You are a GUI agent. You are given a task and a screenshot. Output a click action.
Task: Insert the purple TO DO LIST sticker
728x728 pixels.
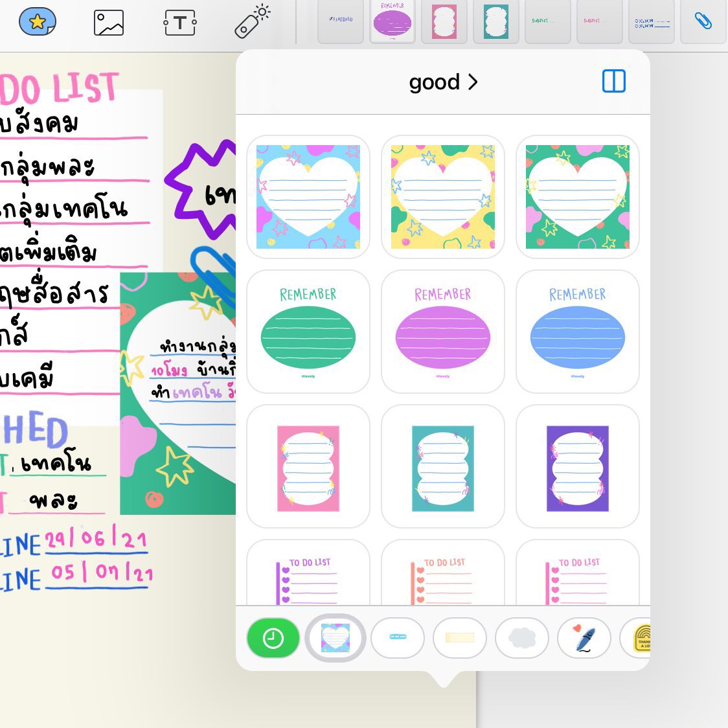coord(308,573)
